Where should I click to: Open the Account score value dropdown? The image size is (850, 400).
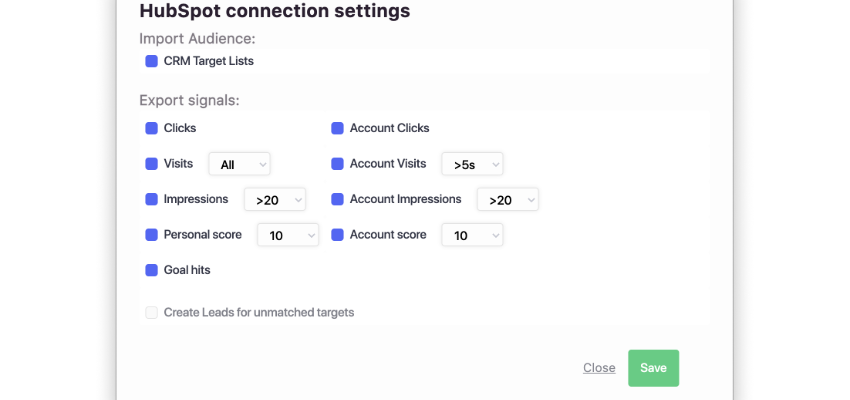tap(472, 235)
